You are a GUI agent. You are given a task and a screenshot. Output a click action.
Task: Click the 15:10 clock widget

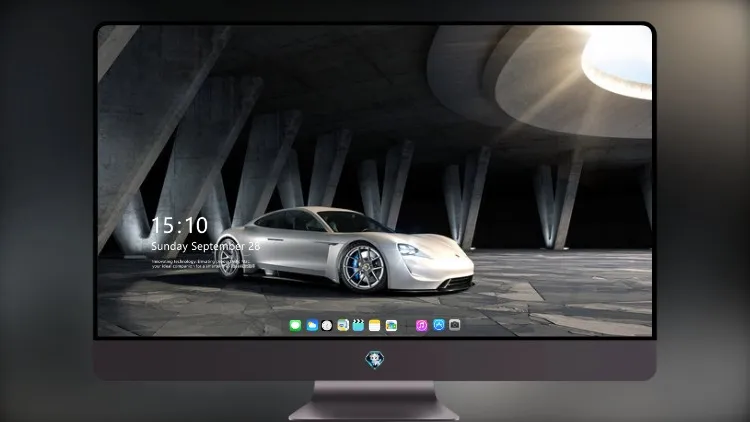pyautogui.click(x=179, y=225)
